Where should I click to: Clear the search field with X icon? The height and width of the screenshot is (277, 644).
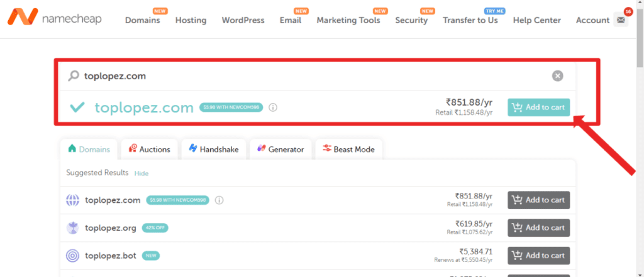point(557,76)
